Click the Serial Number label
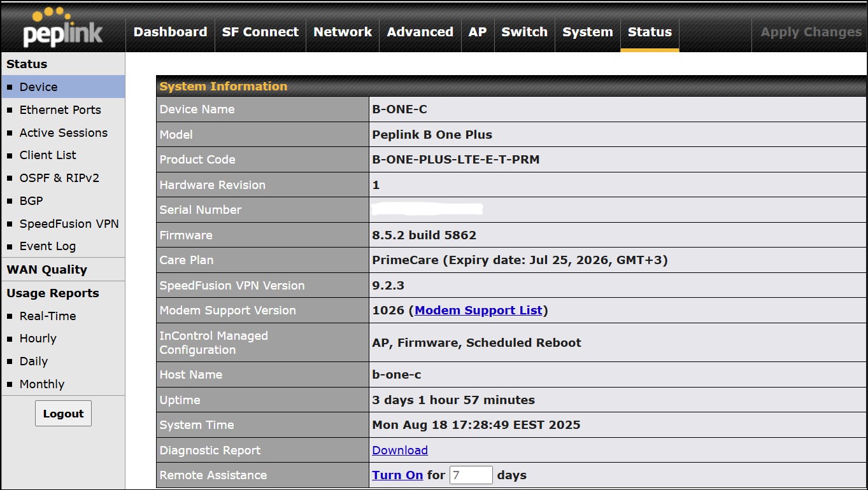This screenshot has height=490, width=868. tap(201, 210)
